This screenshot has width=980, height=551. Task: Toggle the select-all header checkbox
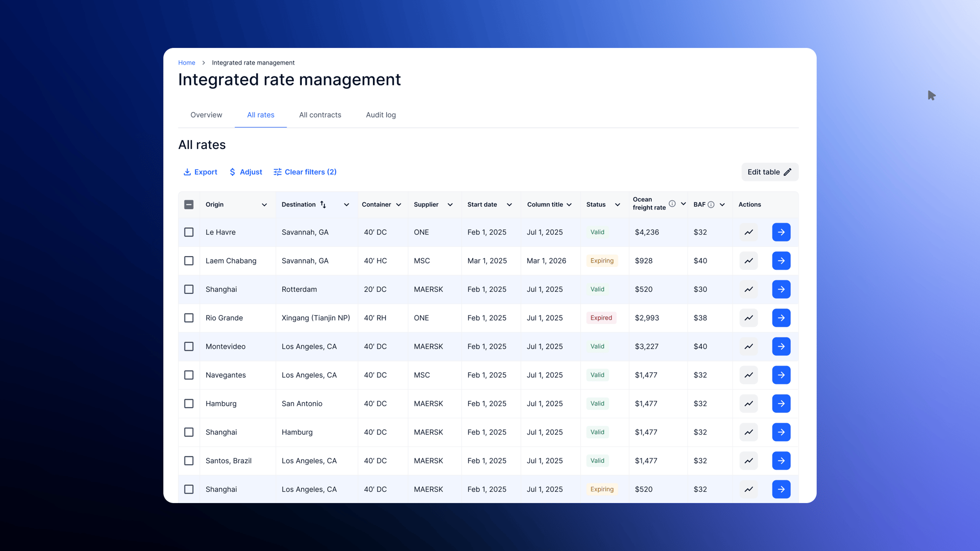pyautogui.click(x=189, y=205)
